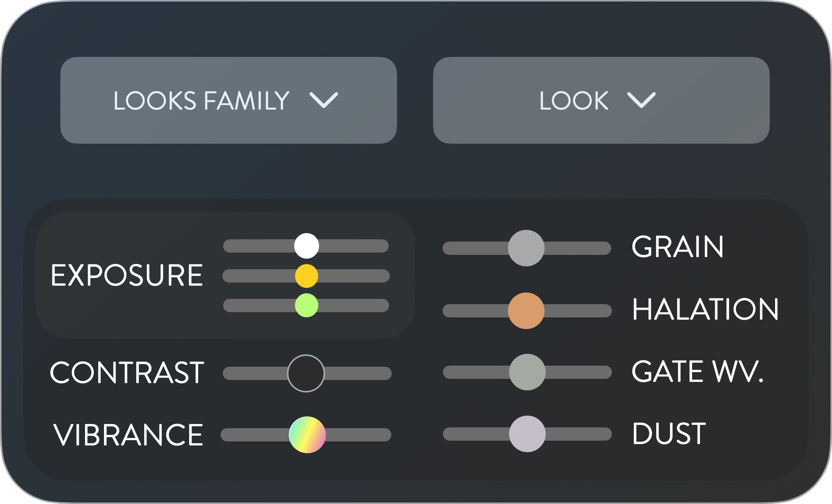Image resolution: width=832 pixels, height=504 pixels.
Task: Adjust the Grain amount slider
Action: (x=526, y=248)
